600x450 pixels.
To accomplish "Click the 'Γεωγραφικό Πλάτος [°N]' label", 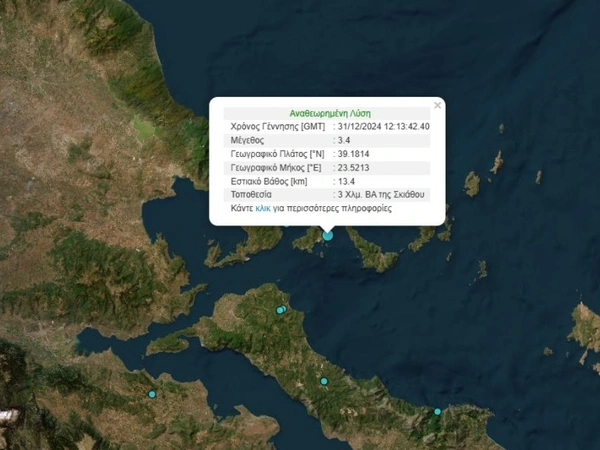I will [277, 155].
